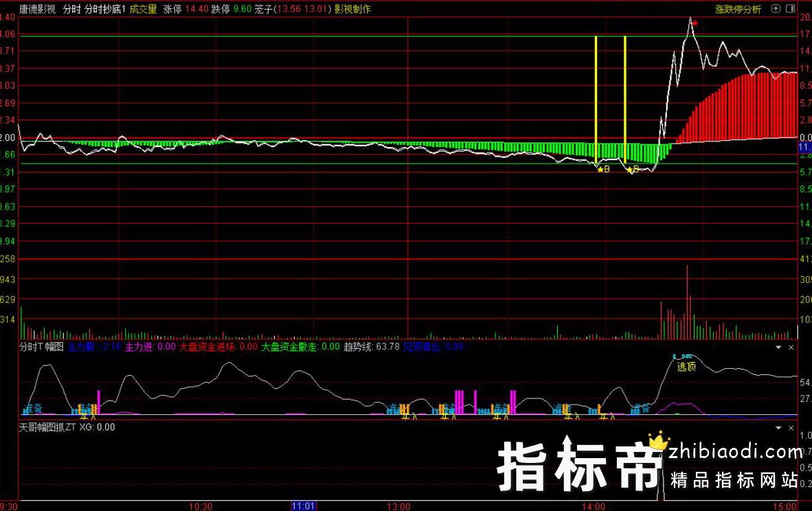Open the 分时T幅图 indicator dropdown arrow
This screenshot has height=511, width=812.
[778, 348]
